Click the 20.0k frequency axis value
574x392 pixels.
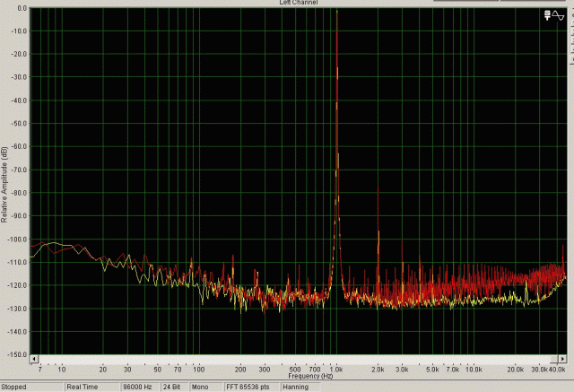coord(516,370)
